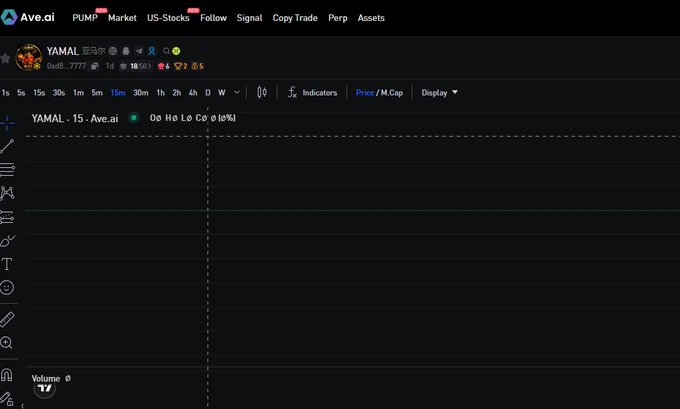Click the red chef hat 6 badge
The height and width of the screenshot is (409, 680).
coord(163,66)
